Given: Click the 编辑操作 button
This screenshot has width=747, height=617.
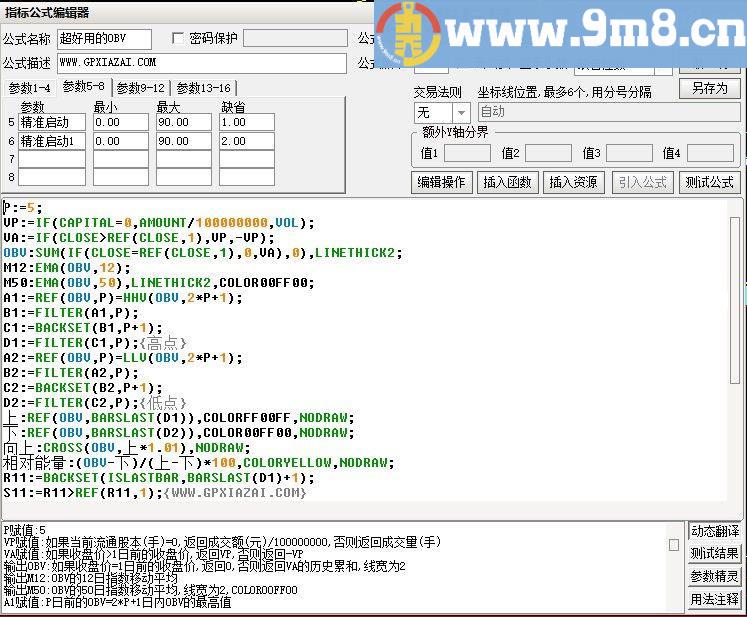Looking at the screenshot, I should (x=441, y=182).
